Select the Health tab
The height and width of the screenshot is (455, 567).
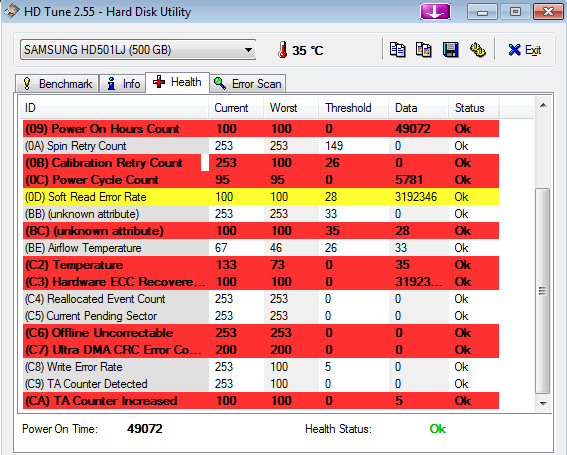tap(177, 82)
